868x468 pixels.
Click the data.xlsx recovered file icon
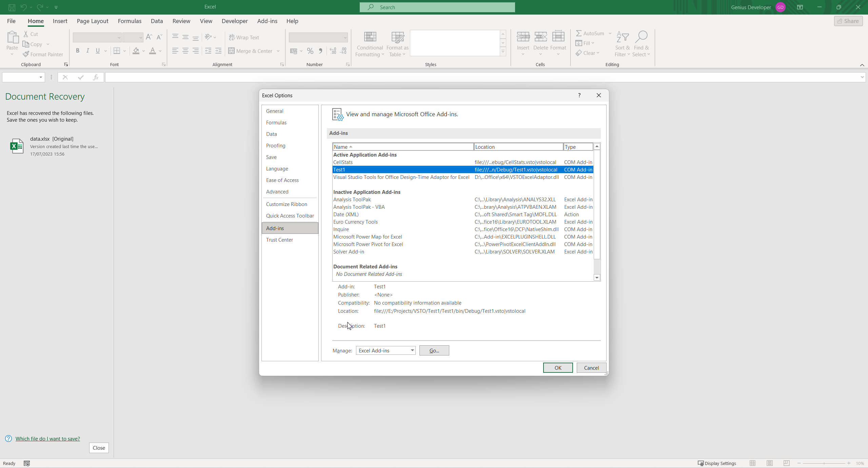click(17, 146)
